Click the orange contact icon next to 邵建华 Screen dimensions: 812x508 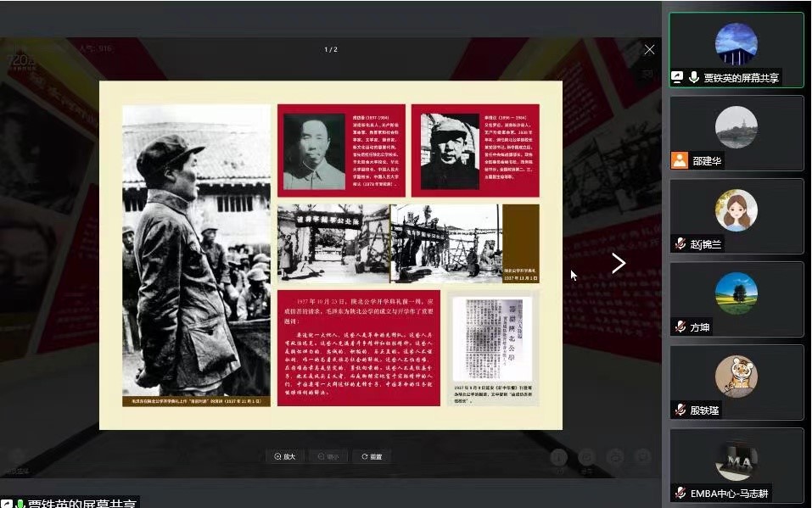(x=680, y=160)
